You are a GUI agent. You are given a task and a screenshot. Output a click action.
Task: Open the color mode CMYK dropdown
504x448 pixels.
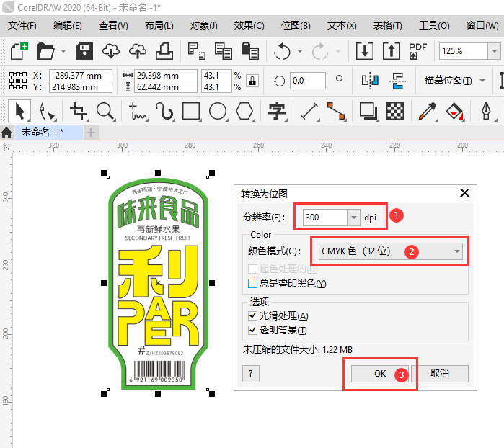click(390, 251)
